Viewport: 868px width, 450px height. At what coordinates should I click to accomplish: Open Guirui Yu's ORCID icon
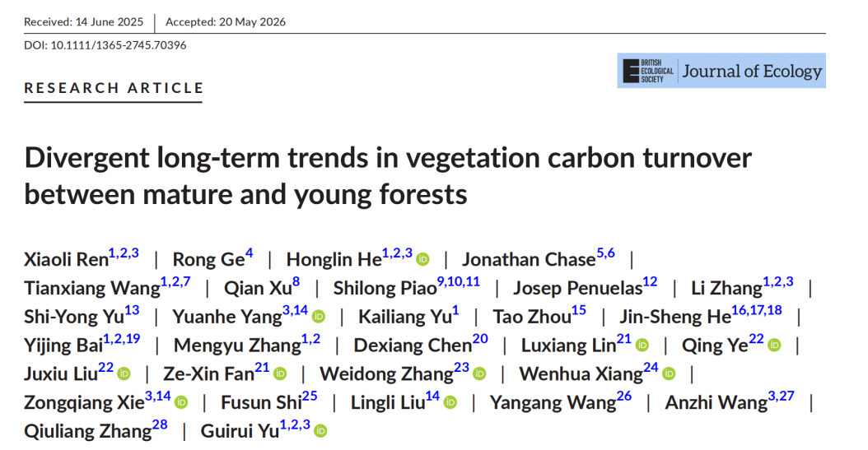[320, 431]
